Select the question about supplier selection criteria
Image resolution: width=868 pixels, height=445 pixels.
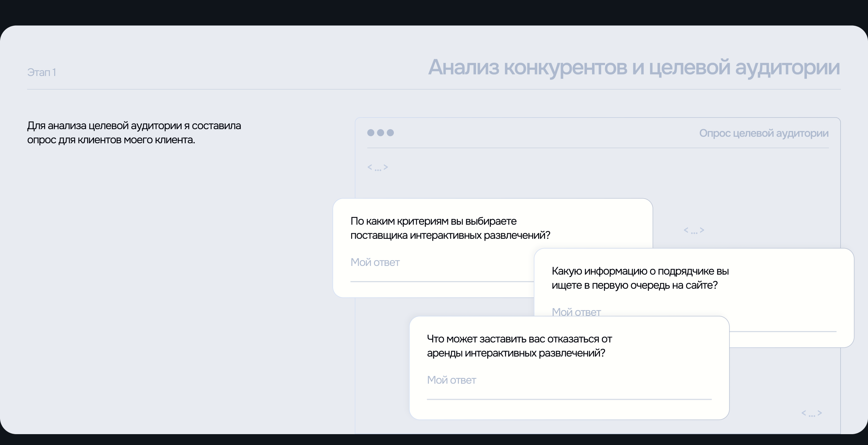click(450, 228)
